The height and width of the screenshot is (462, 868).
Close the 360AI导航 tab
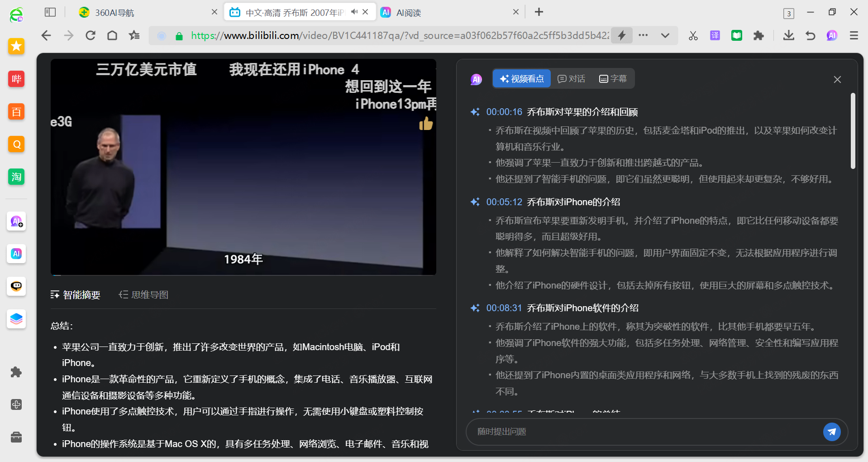pos(215,12)
